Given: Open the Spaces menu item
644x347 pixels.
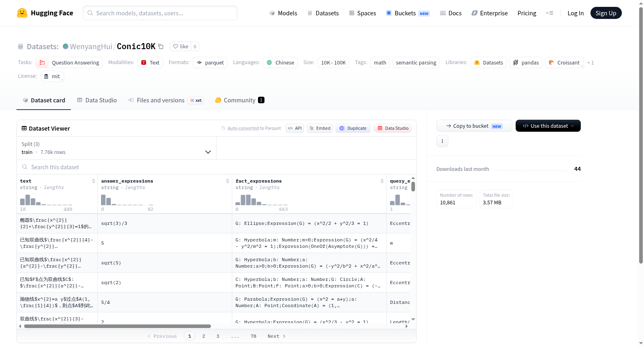Looking at the screenshot, I should (x=362, y=13).
